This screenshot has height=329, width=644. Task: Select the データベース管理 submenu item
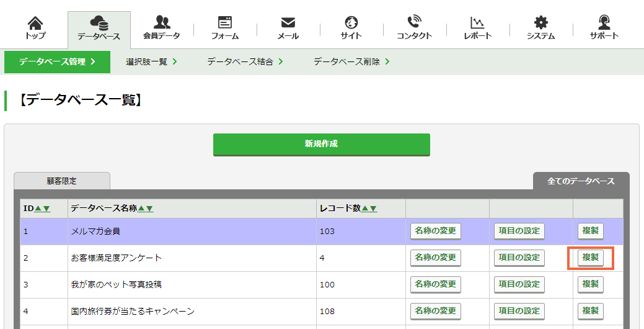coord(57,61)
